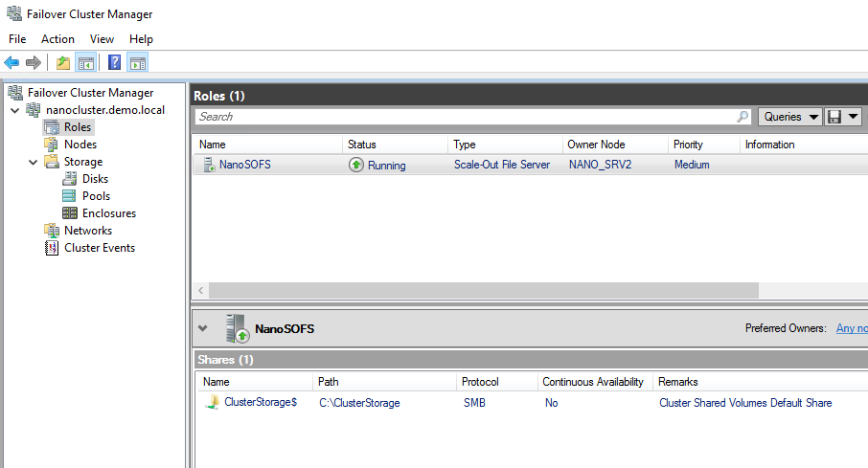868x468 pixels.
Task: Click the Up one level folder icon
Action: point(63,62)
